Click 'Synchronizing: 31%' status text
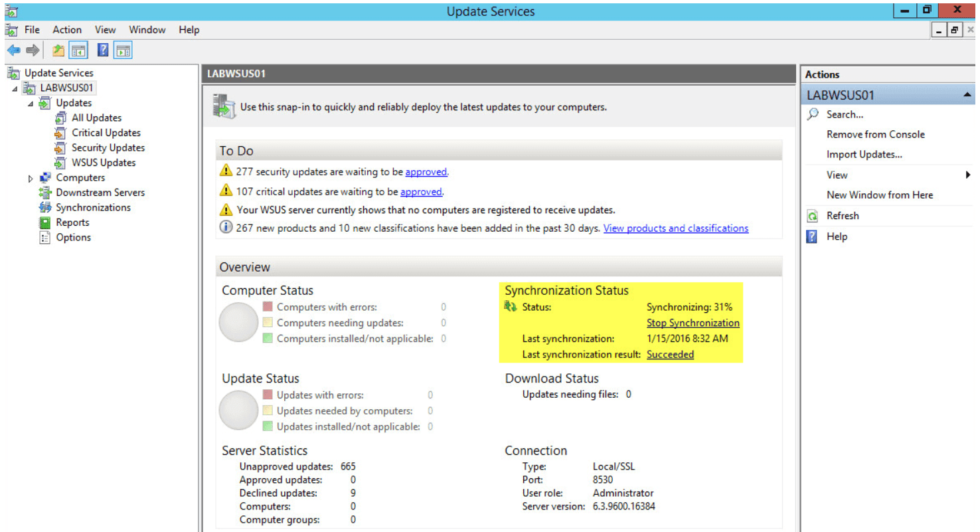Viewport: 980px width, 532px height. [x=689, y=307]
